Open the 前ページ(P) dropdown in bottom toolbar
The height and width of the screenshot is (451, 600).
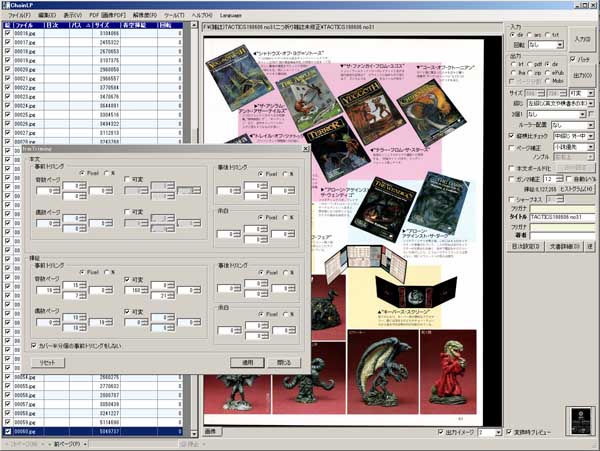click(x=85, y=444)
